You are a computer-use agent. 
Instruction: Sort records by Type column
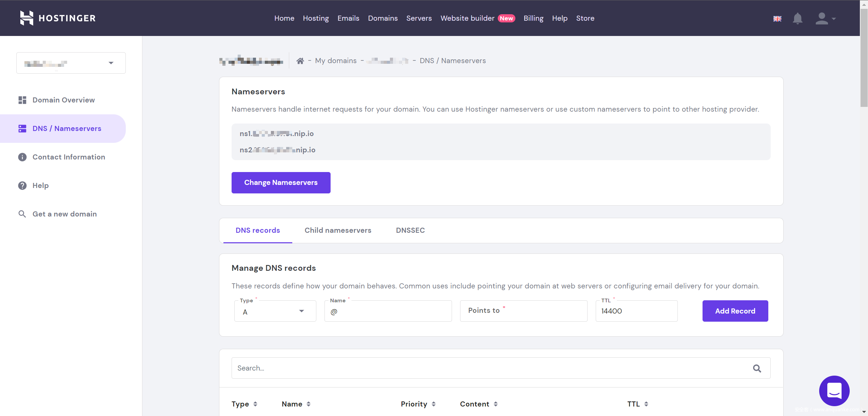point(255,404)
